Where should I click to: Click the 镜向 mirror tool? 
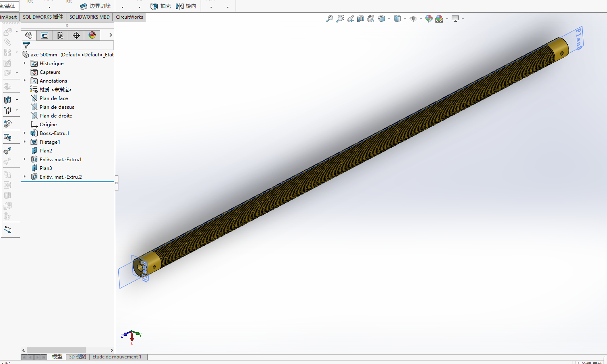[x=186, y=6]
